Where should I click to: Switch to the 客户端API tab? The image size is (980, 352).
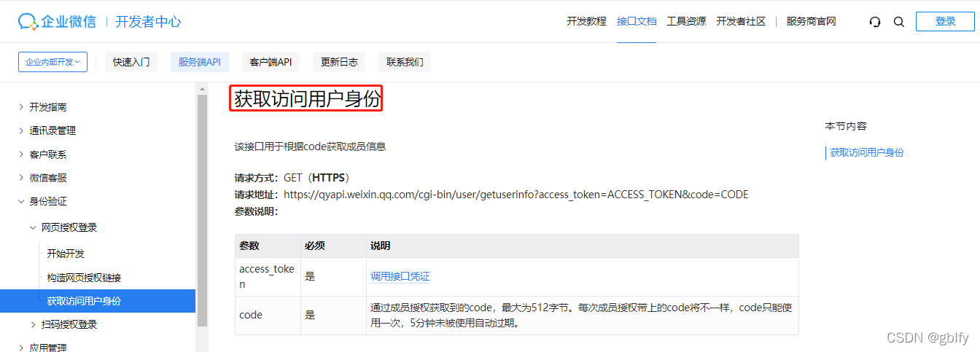pos(271,62)
